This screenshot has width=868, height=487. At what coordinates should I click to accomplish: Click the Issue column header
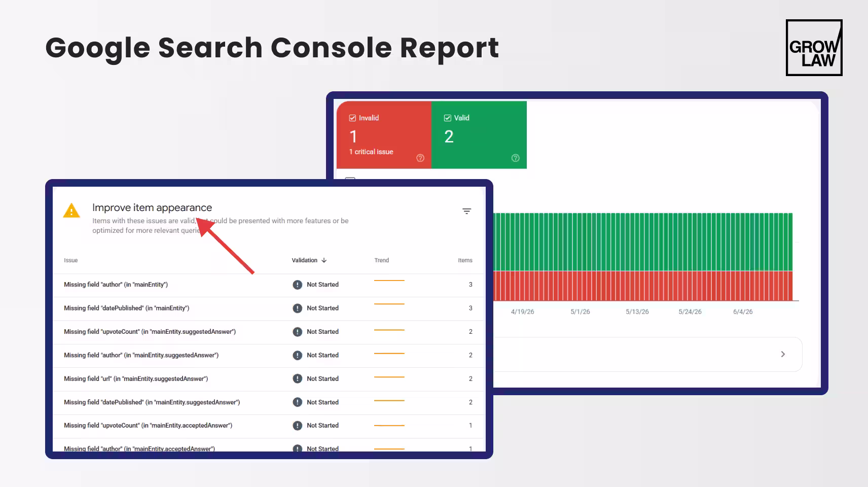coord(71,260)
